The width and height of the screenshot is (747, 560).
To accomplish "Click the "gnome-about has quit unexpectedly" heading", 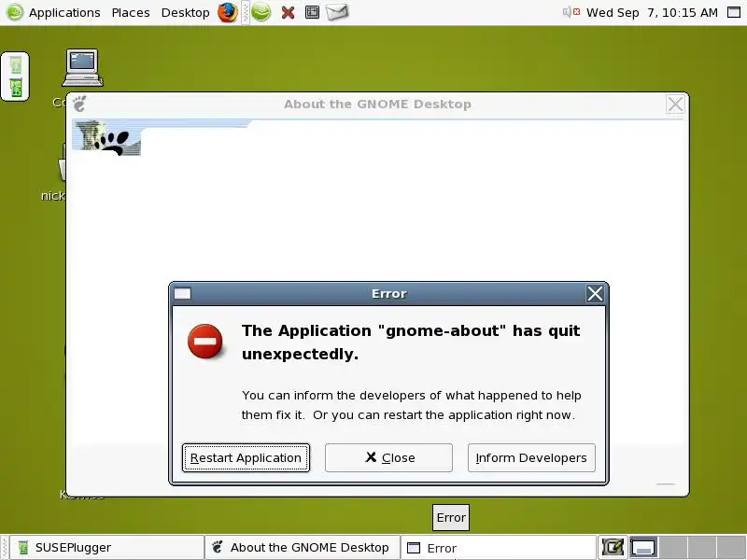I will pos(411,342).
